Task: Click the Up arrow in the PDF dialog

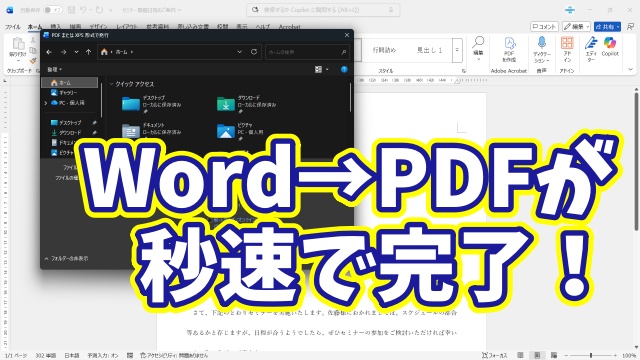Action: 89,52
